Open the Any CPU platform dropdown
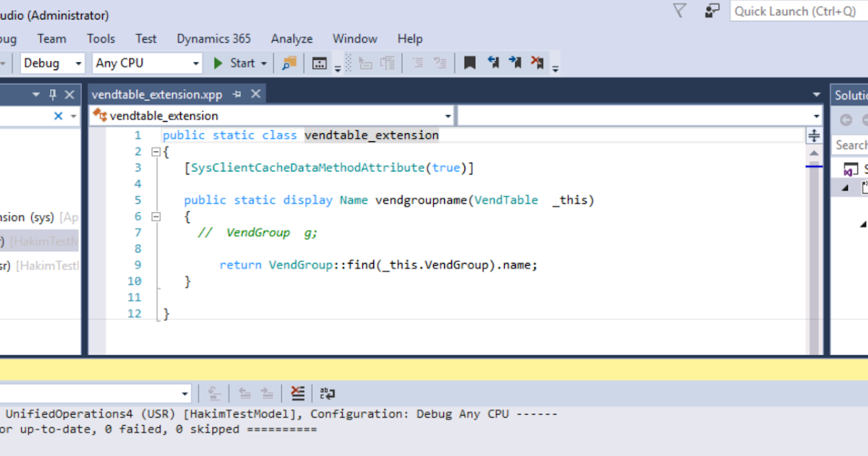Viewport: 868px width, 456px height. point(196,63)
